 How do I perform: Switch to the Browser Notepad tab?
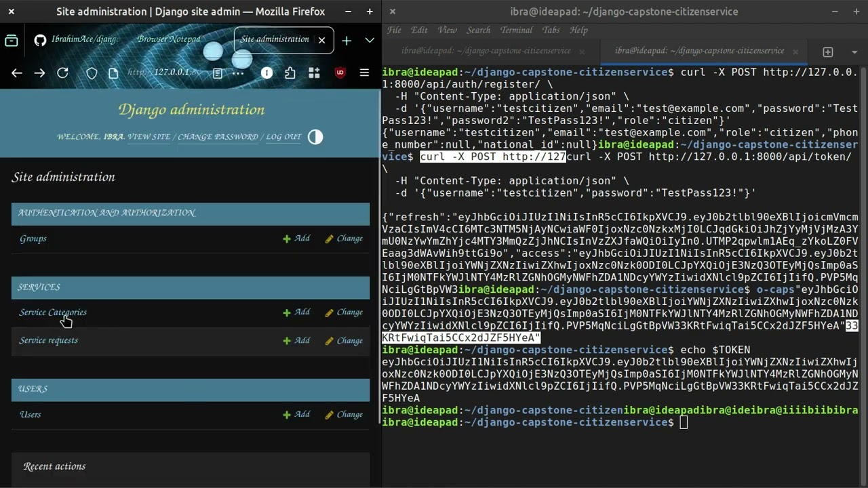[169, 40]
